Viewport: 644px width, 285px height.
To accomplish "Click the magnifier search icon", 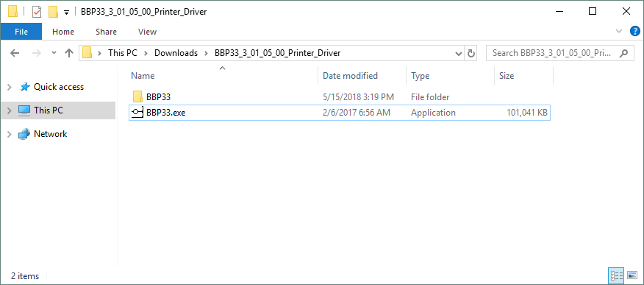I will click(x=624, y=53).
